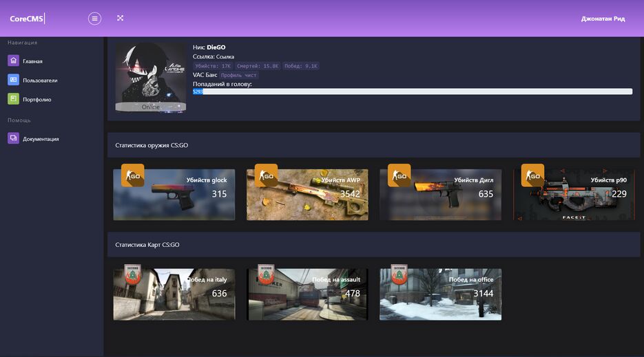Click CS:GO badge on AWP card
Viewport: 644px width, 357px height.
click(266, 175)
